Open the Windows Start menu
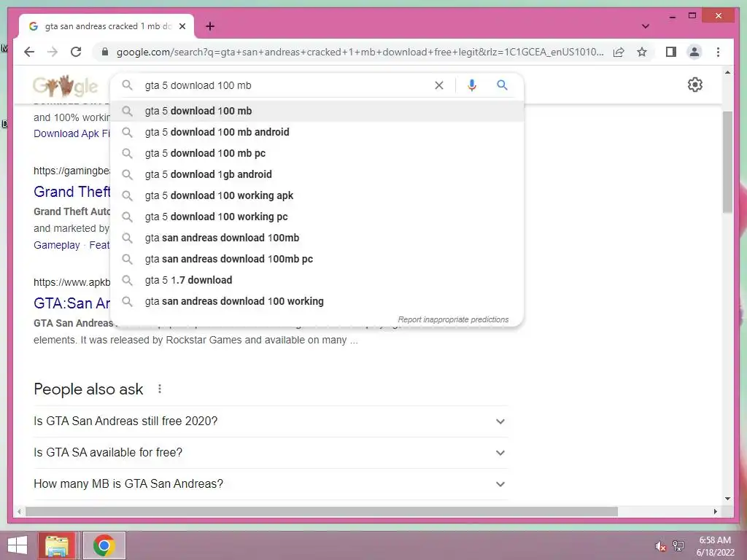Image resolution: width=747 pixels, height=560 pixels. click(x=18, y=545)
